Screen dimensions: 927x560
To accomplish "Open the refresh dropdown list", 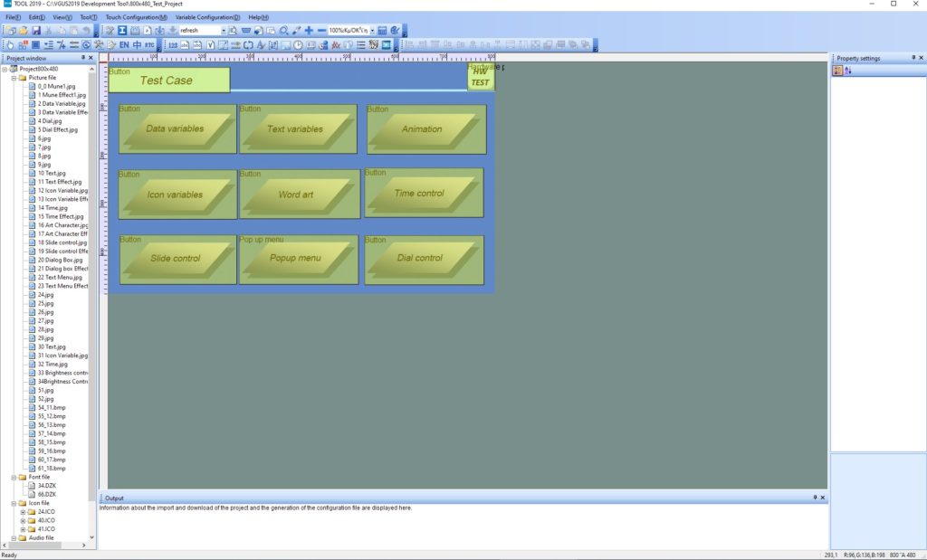I will click(x=224, y=31).
